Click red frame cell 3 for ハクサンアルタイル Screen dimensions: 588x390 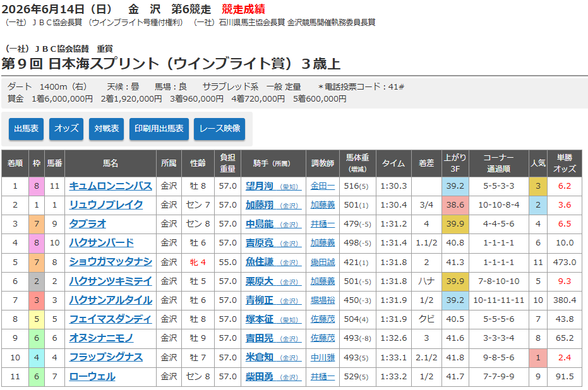(37, 300)
